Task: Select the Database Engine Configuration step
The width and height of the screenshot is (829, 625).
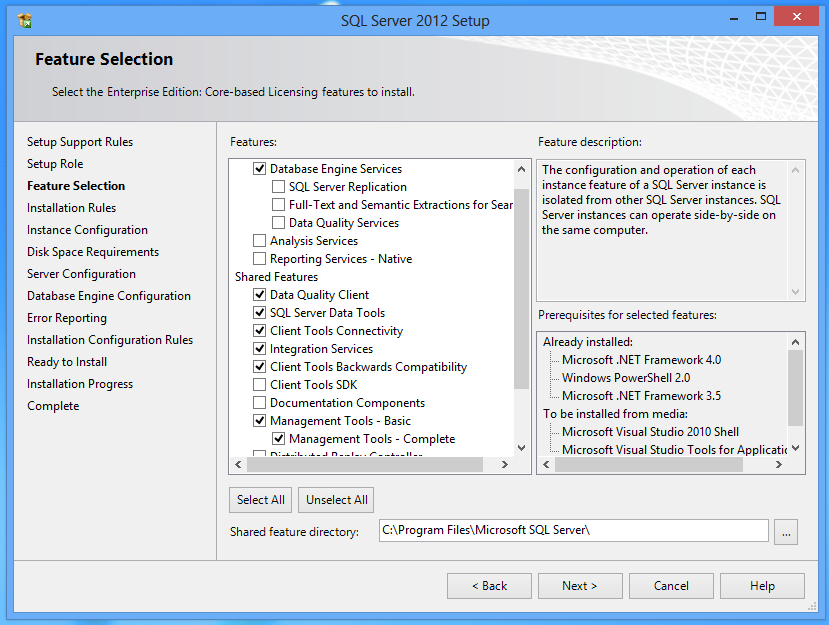Action: (109, 296)
